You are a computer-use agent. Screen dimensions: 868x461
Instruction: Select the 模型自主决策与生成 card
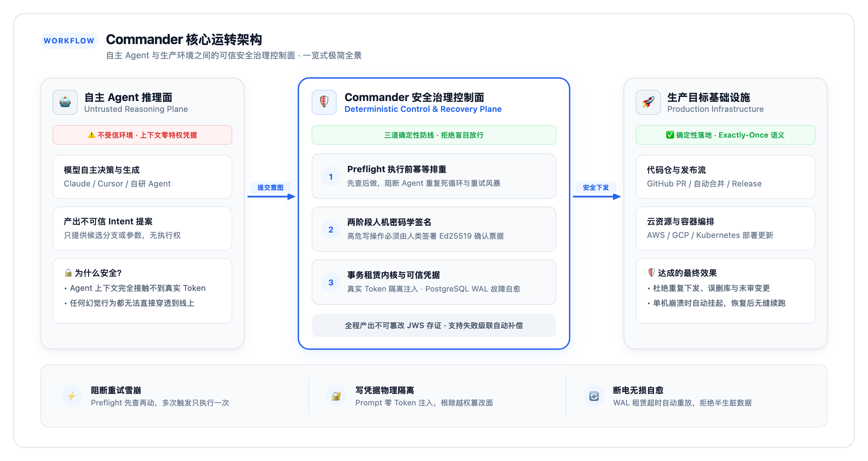pyautogui.click(x=142, y=177)
